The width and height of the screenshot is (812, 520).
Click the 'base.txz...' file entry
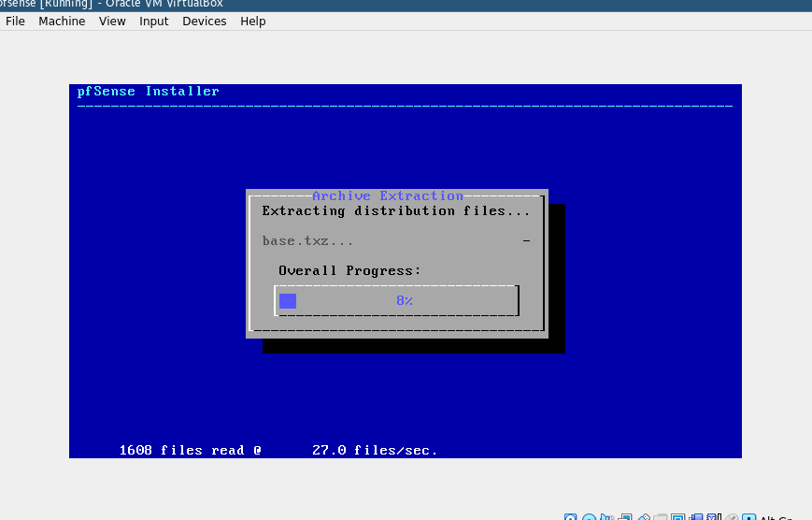click(x=307, y=241)
